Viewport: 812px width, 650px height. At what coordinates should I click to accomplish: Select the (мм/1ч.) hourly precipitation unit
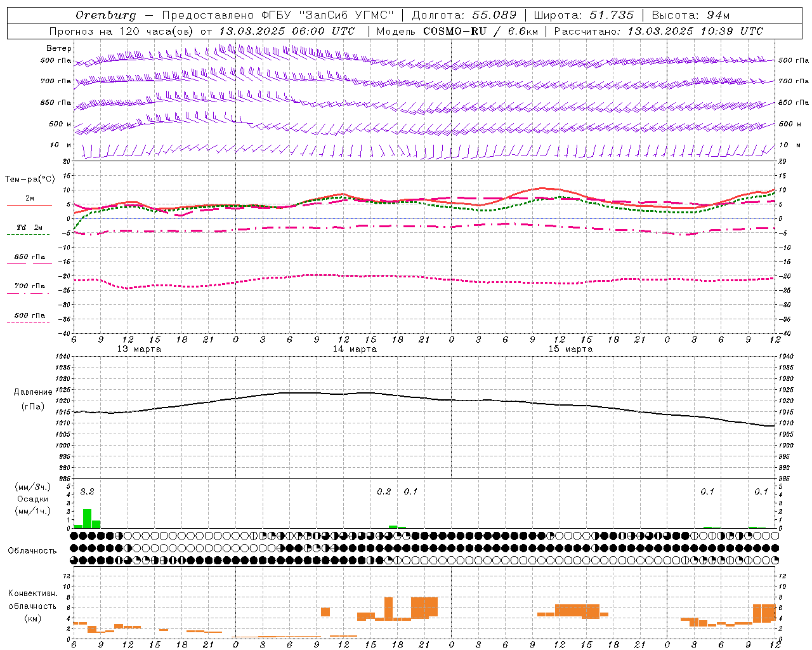click(32, 511)
